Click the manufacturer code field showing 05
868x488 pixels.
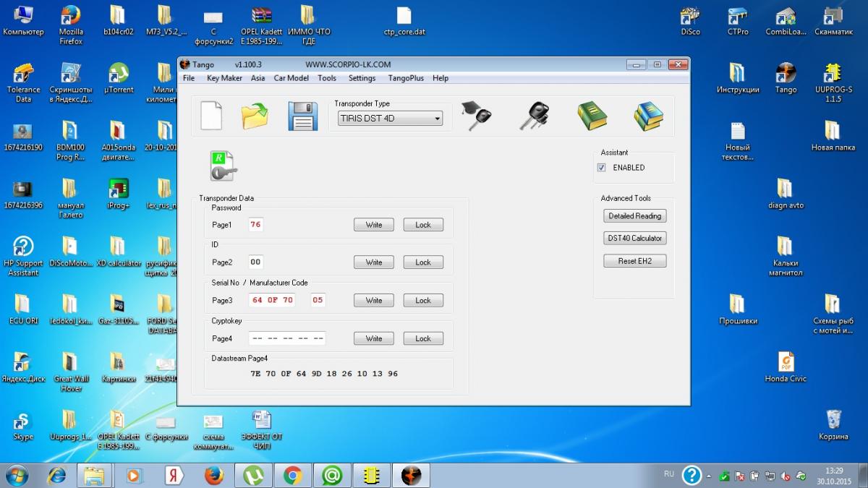pos(318,300)
